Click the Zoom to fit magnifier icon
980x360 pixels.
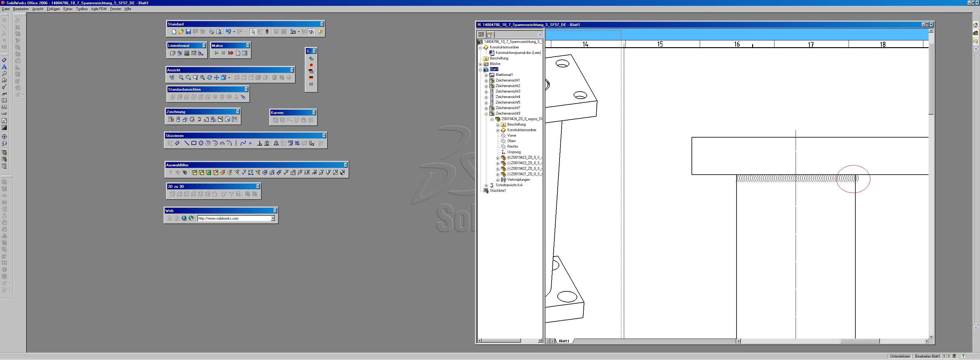pos(181,78)
